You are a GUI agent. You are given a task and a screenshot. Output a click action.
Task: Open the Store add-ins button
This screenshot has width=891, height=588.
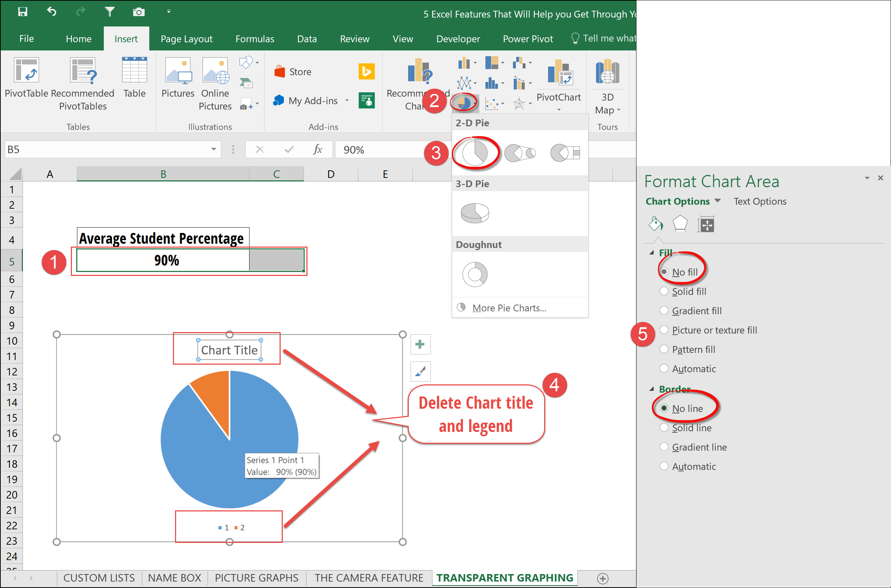point(293,71)
